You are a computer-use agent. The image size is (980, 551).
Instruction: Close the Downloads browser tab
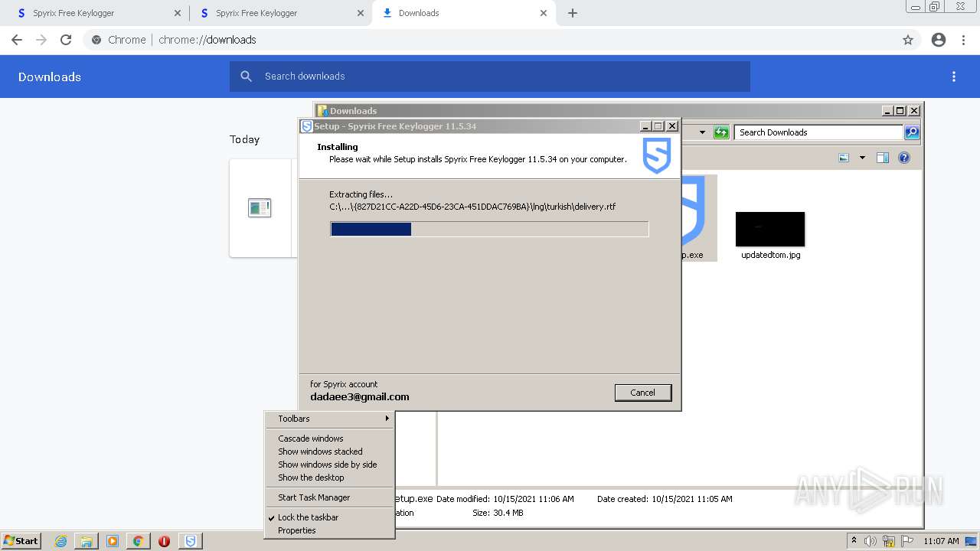544,13
